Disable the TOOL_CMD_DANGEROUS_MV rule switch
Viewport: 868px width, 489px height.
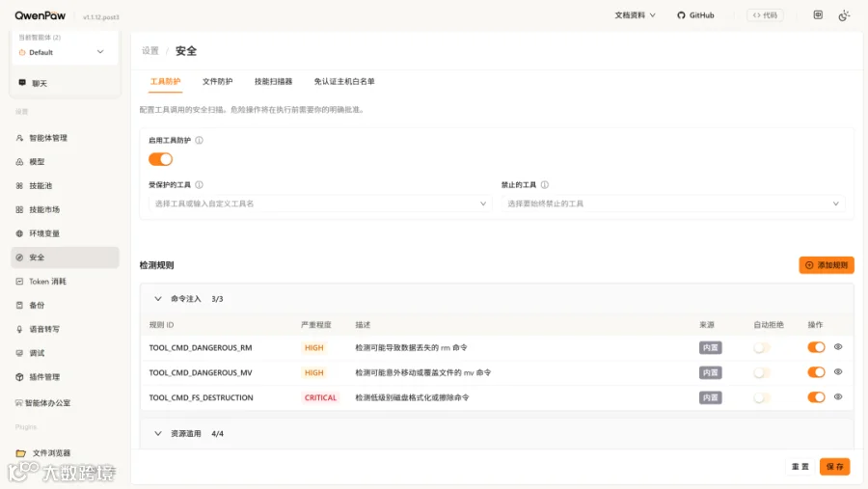817,372
